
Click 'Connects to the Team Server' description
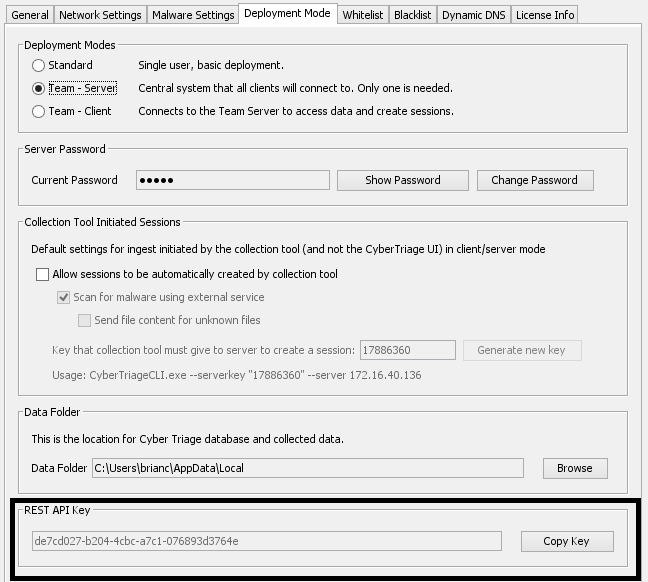point(296,112)
